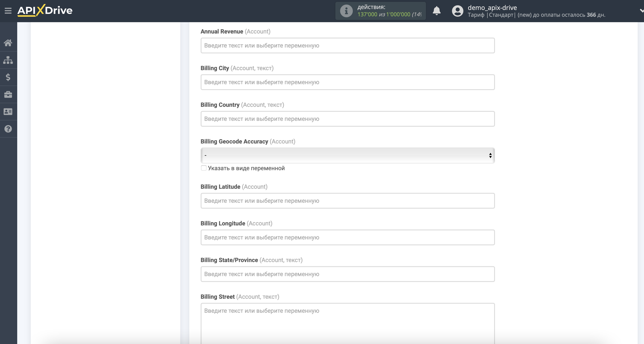This screenshot has width=644, height=344.
Task: Click the 'Указать в виде переменной' label
Action: pyautogui.click(x=246, y=168)
